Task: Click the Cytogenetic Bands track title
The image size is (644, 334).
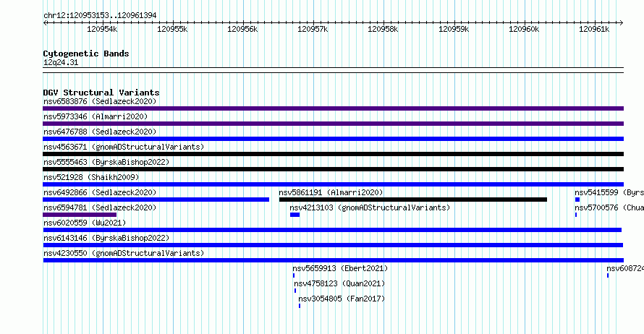Action: [x=86, y=53]
